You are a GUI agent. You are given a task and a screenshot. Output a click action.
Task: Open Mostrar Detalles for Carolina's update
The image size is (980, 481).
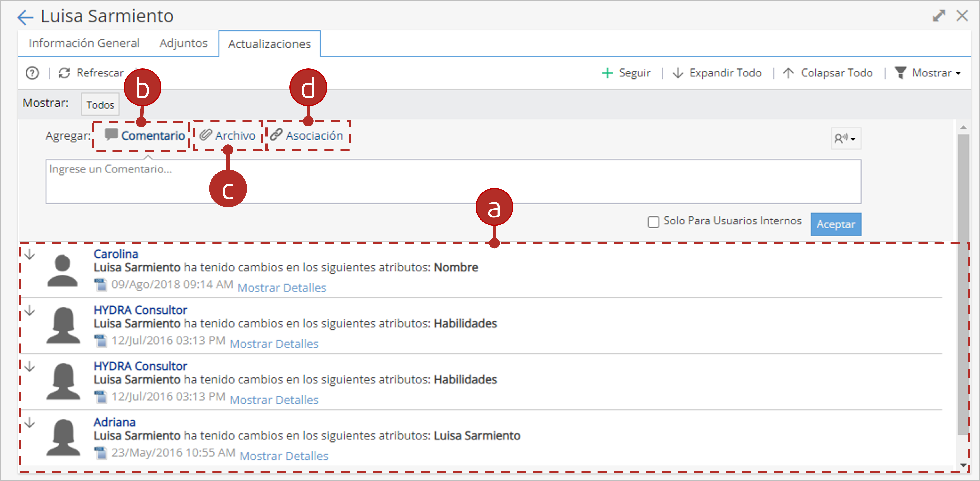pyautogui.click(x=281, y=288)
